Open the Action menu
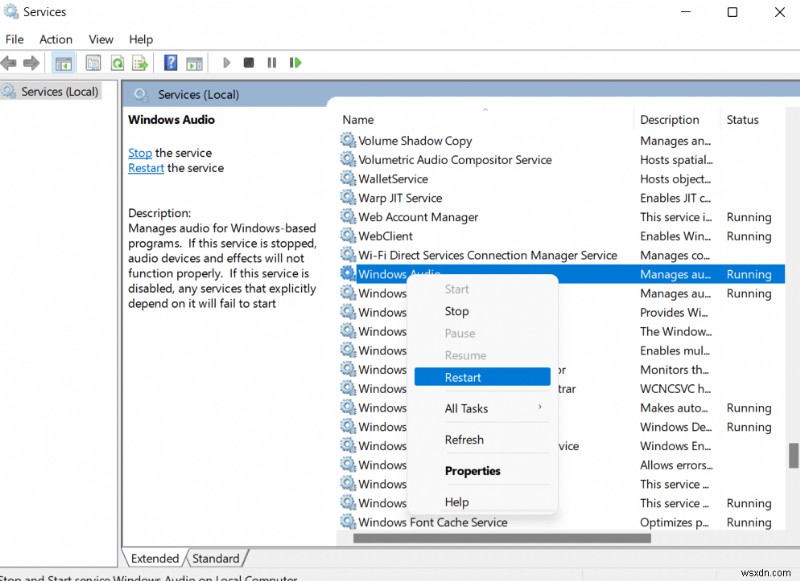The height and width of the screenshot is (581, 800). click(x=55, y=39)
